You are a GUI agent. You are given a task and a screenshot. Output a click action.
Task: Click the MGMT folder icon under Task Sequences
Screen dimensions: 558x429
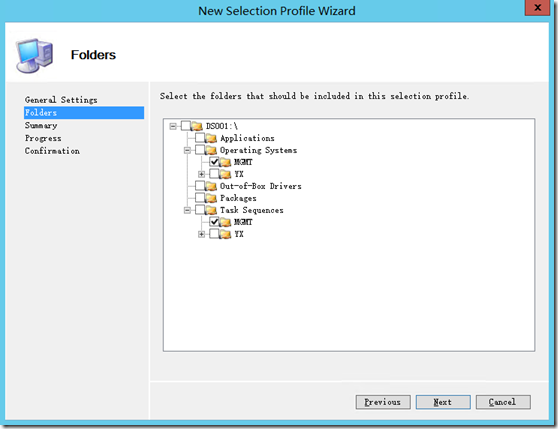click(x=225, y=222)
